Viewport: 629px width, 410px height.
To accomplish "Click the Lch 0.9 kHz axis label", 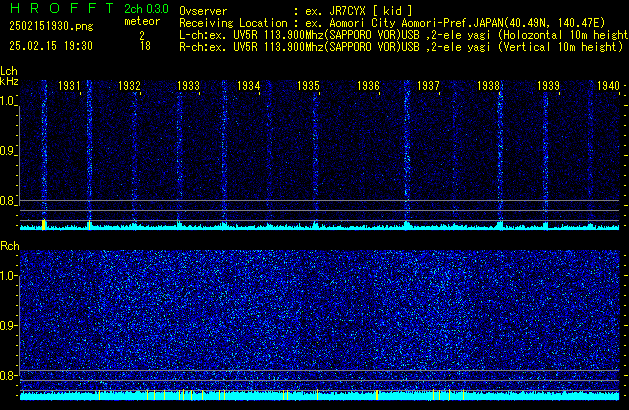I will click(8, 151).
